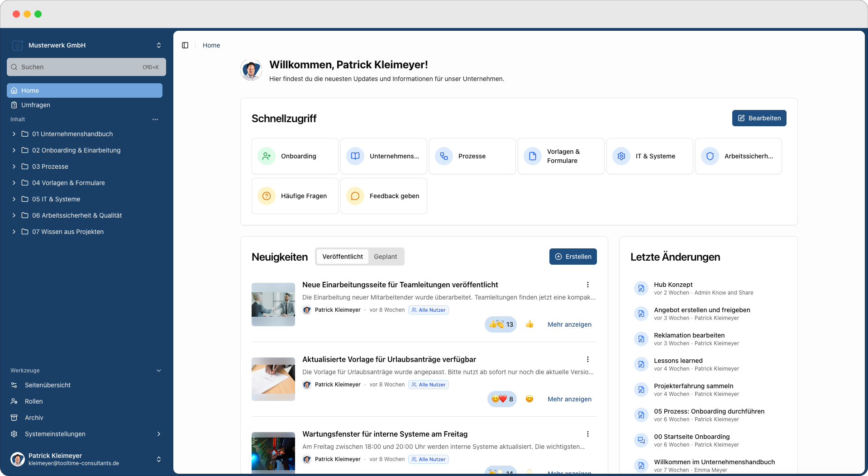Click the 00 Startseite Onboarding page icon
868x476 pixels.
[x=641, y=440]
